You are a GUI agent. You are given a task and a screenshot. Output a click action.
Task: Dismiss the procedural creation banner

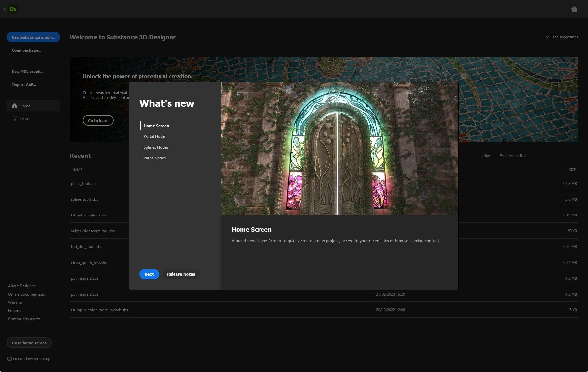coord(464,76)
